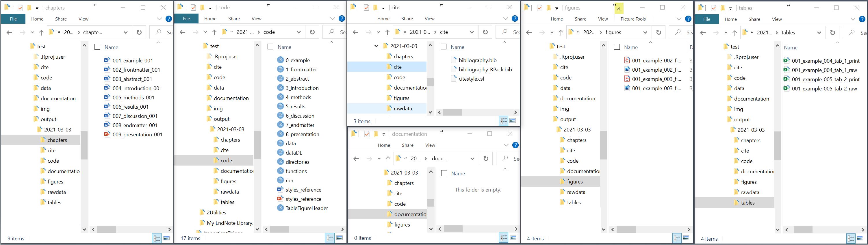Toggle select-all checkbox in chapters window
868x245 pixels.
tap(97, 47)
